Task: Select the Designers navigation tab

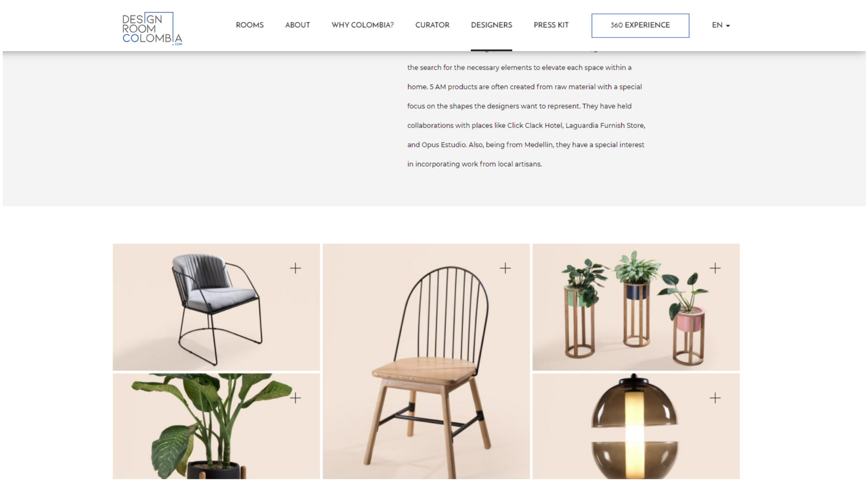Action: click(x=491, y=25)
